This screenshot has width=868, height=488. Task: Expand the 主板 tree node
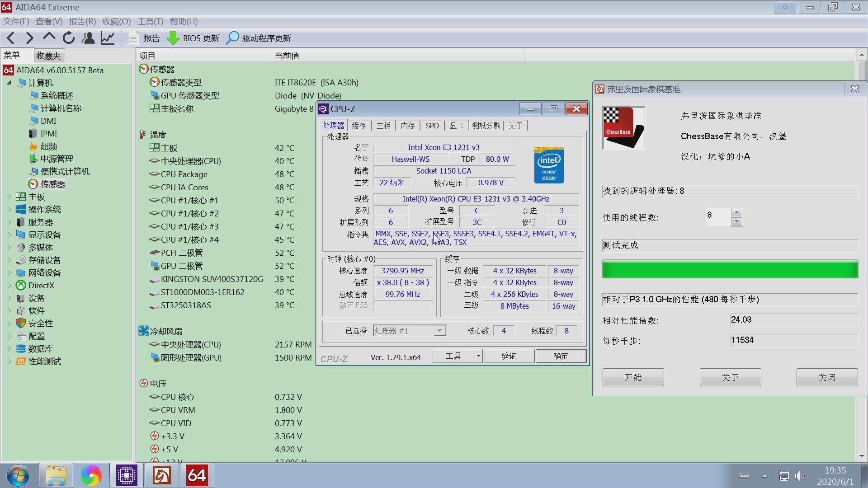tap(9, 197)
